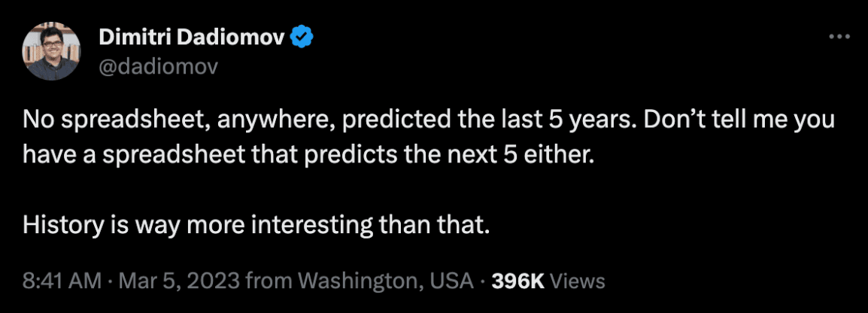Click the 396K view count number
The width and height of the screenshot is (868, 313).
[x=517, y=281]
